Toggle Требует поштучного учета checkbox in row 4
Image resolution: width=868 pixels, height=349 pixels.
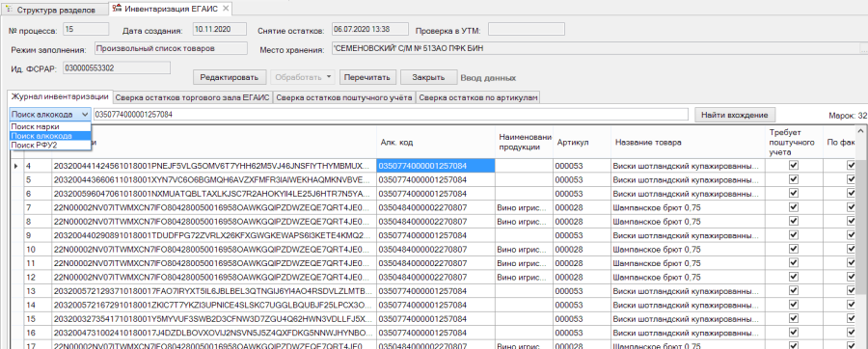794,165
